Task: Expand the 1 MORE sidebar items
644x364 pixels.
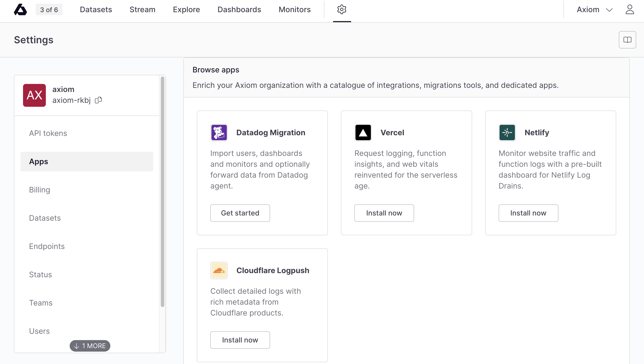Action: pos(90,346)
